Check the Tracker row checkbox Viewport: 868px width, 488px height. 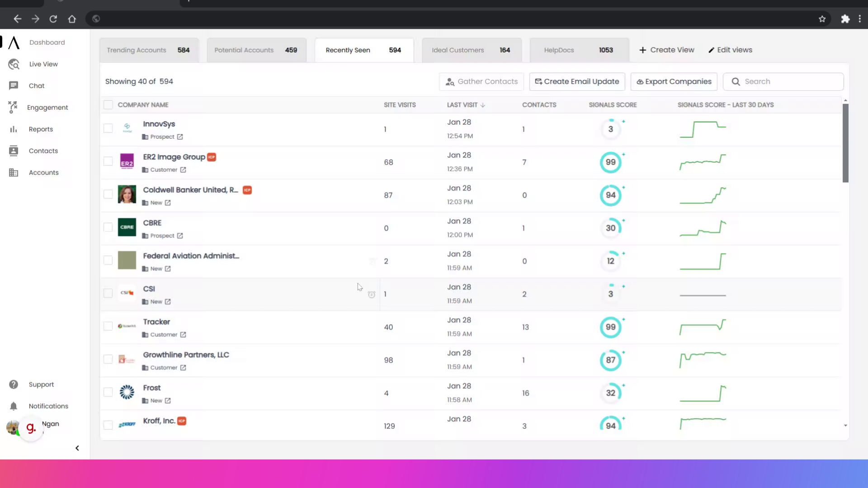coord(108,327)
